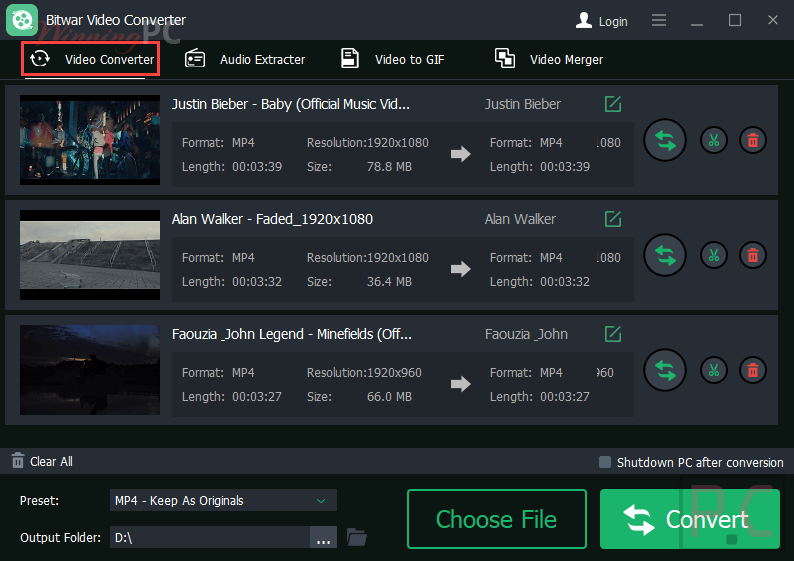The height and width of the screenshot is (561, 794).
Task: Select the Faouzia Minefields video thumbnail
Action: (90, 370)
